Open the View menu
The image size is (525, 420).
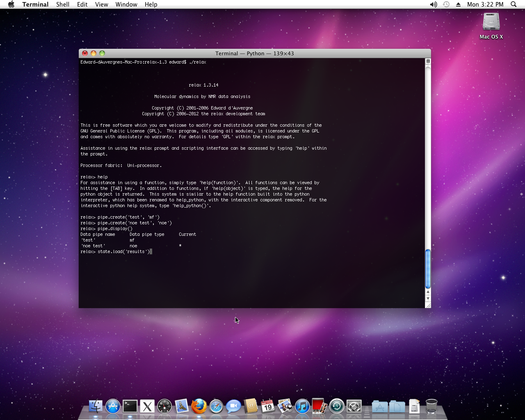click(x=101, y=5)
